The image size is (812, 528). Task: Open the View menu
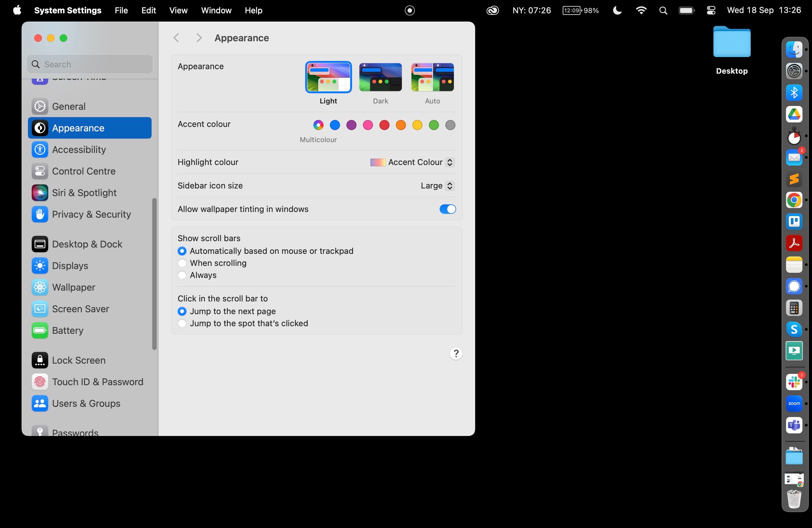click(178, 10)
